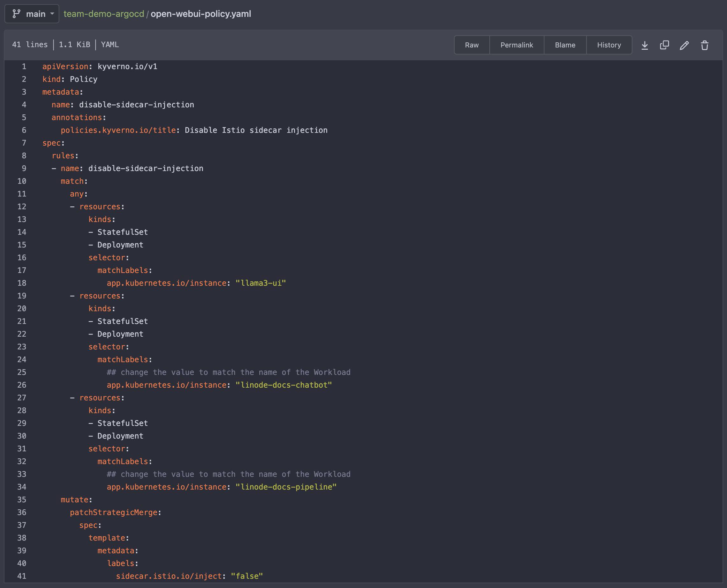Navigate to the team-demo-argocd repository
The width and height of the screenshot is (727, 588).
point(103,14)
